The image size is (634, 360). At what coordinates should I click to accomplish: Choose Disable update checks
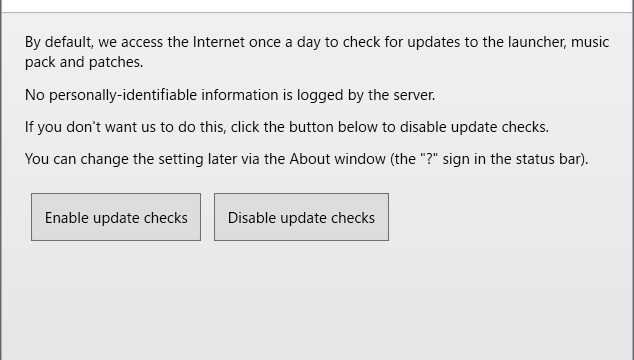[301, 217]
